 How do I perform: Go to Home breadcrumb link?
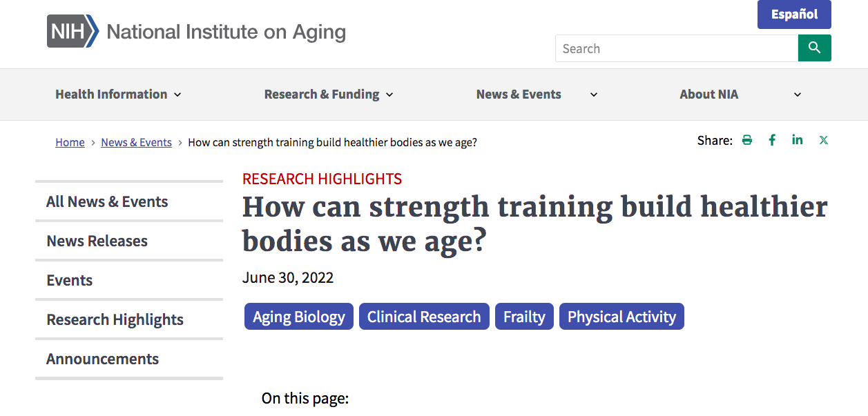tap(70, 142)
